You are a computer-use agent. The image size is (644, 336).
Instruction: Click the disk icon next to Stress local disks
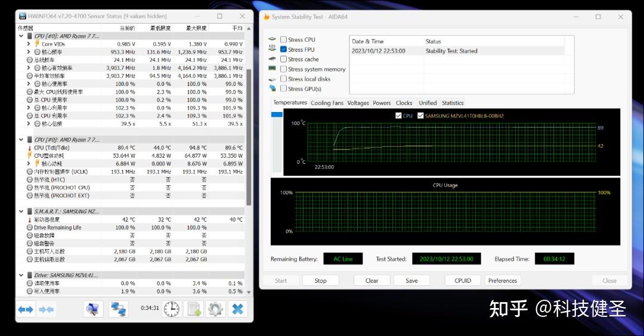tap(272, 79)
